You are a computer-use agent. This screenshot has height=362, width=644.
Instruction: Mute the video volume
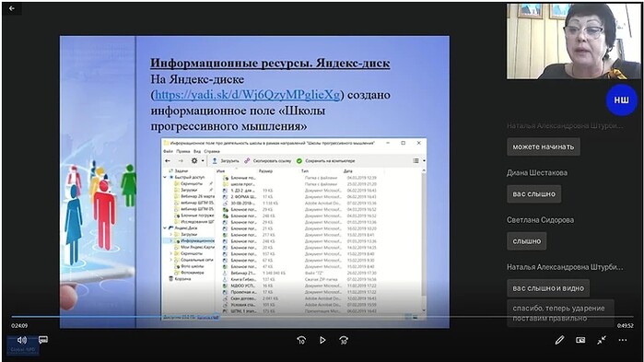coord(22,340)
